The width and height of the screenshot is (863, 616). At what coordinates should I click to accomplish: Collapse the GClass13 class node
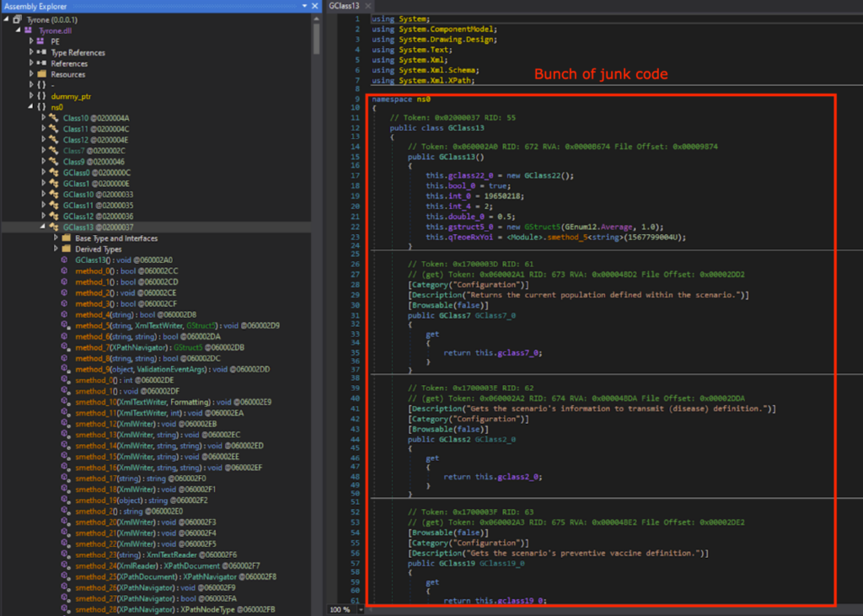(x=43, y=228)
